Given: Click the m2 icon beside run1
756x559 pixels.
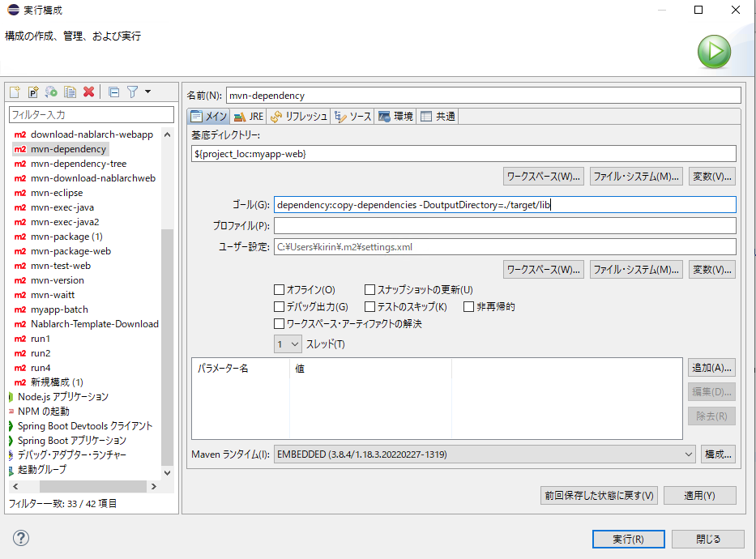Looking at the screenshot, I should (19, 339).
